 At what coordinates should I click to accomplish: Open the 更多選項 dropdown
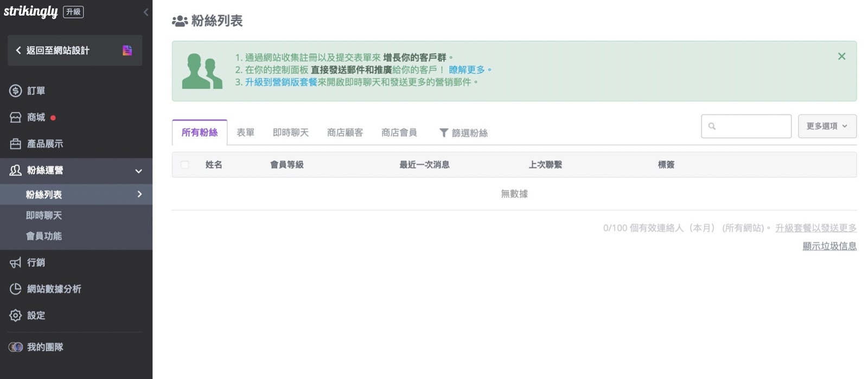coord(827,126)
